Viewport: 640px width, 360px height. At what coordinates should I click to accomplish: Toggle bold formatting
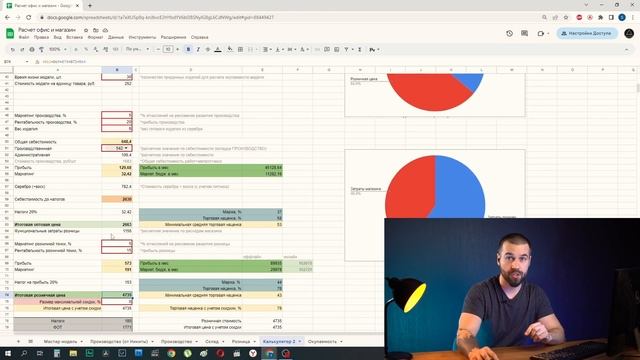click(x=188, y=49)
